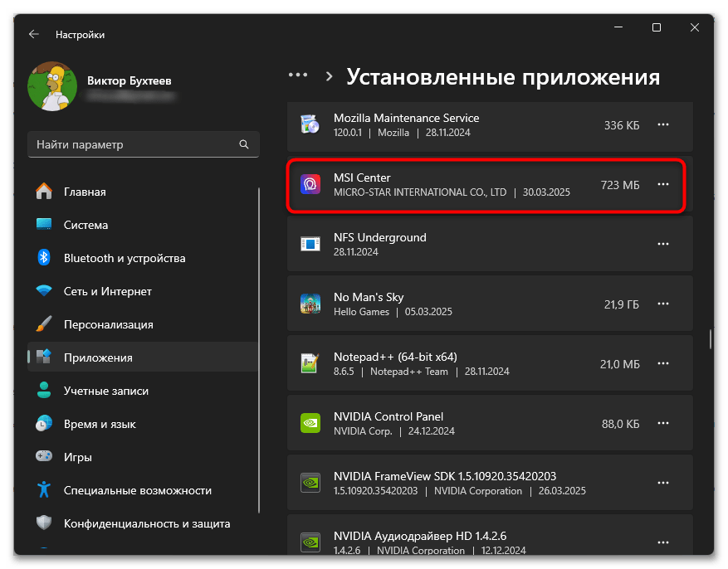Select the NFS Underground app name
The width and height of the screenshot is (728, 569).
[380, 237]
